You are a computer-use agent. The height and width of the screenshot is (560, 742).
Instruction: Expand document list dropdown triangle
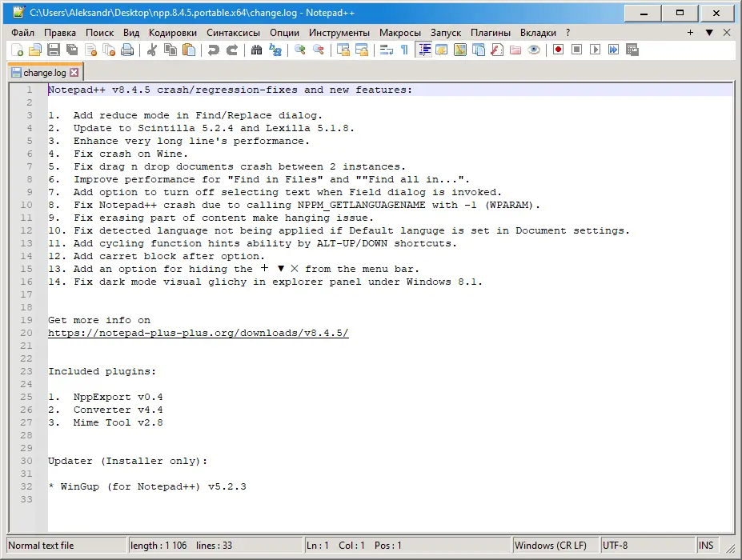pyautogui.click(x=709, y=33)
